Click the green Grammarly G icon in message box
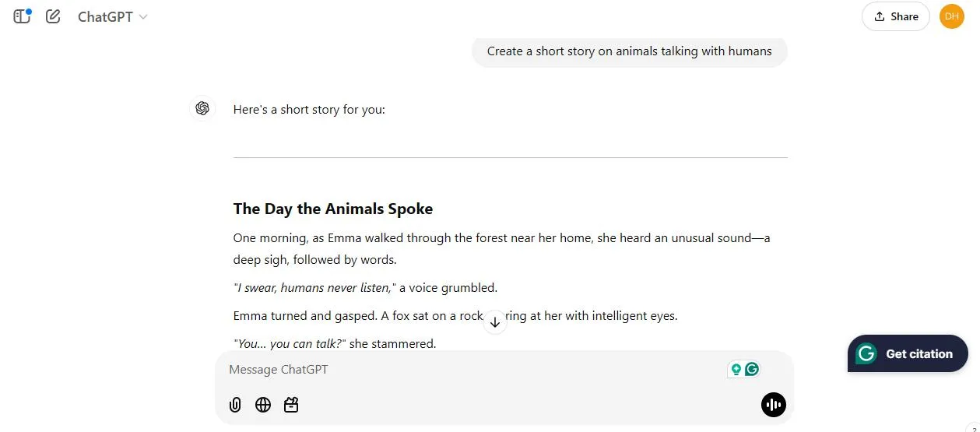This screenshot has height=432, width=980. coord(752,369)
